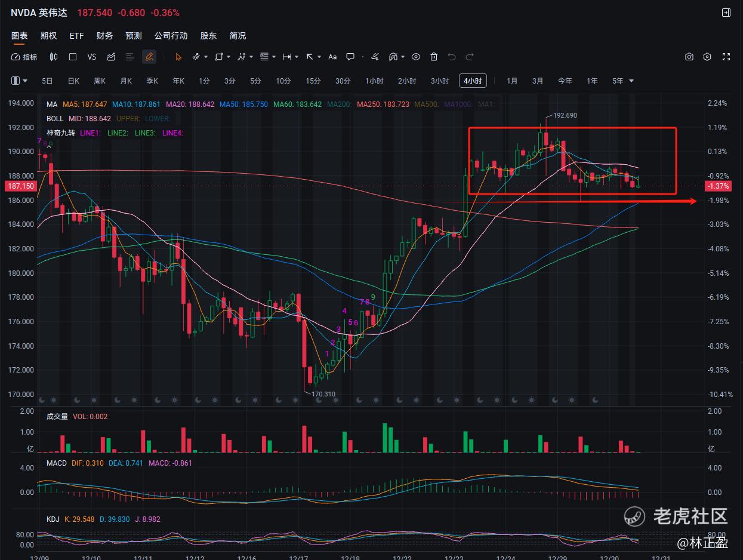Select the polyline wave drawing tool
The width and height of the screenshot is (743, 560).
point(242,57)
